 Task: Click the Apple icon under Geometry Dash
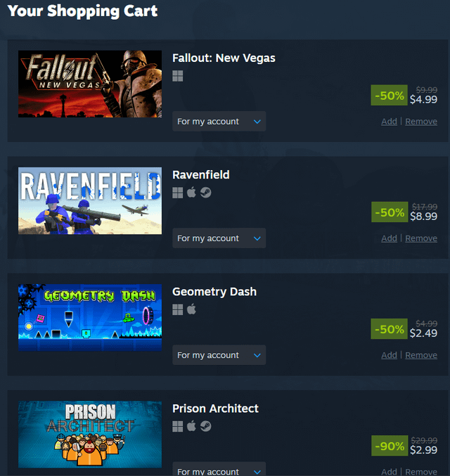coord(191,309)
